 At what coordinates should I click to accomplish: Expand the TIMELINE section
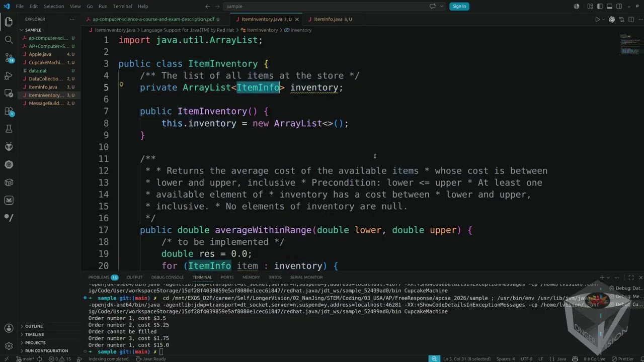pyautogui.click(x=35, y=334)
